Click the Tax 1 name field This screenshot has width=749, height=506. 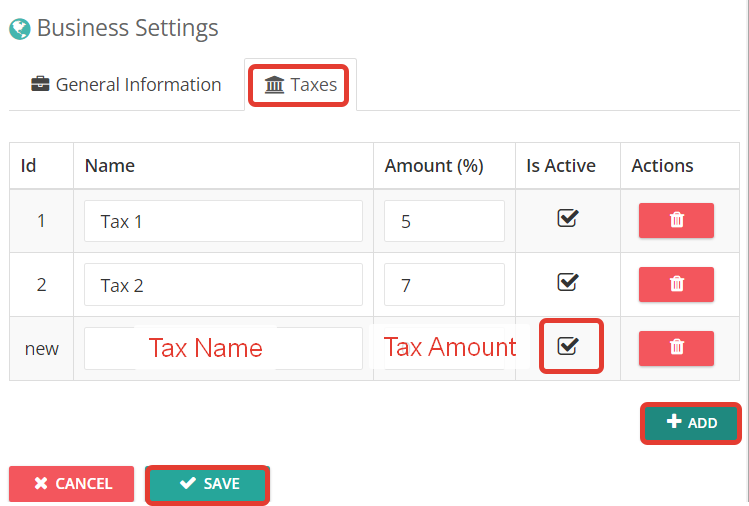coord(223,221)
